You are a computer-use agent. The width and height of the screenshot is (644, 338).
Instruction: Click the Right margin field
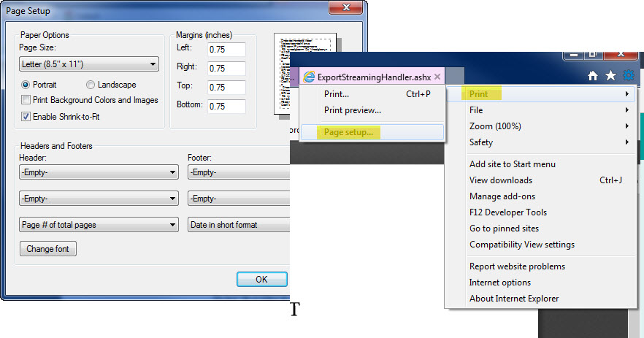coord(226,68)
